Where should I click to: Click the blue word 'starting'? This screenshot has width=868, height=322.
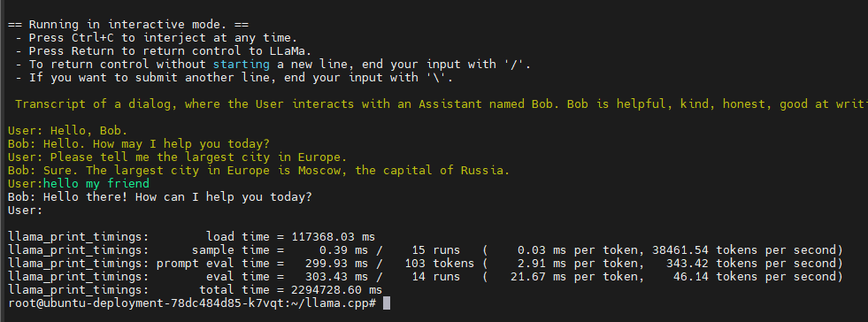[242, 65]
